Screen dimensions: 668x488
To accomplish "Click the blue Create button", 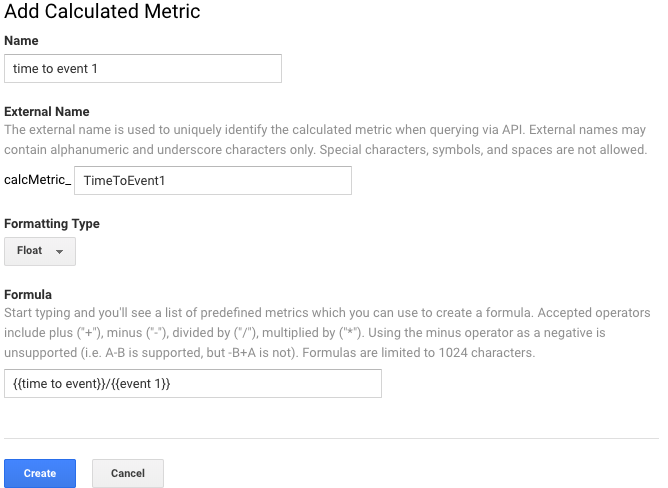I will (x=40, y=473).
